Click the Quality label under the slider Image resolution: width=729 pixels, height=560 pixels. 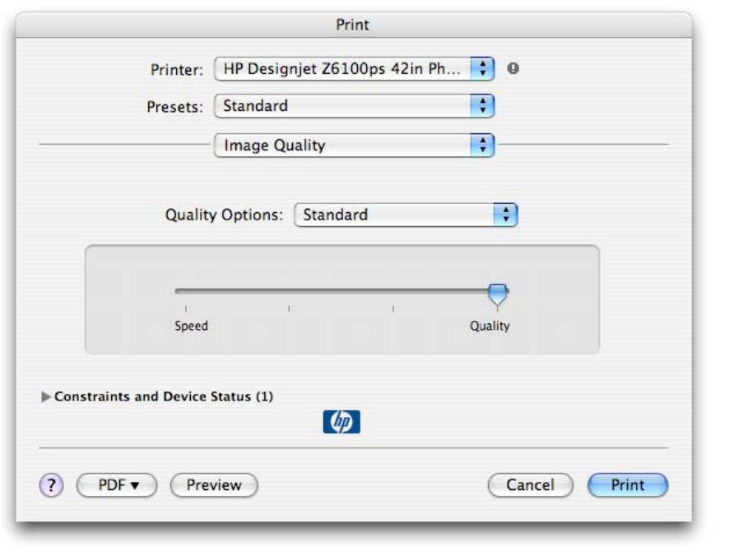[x=490, y=326]
